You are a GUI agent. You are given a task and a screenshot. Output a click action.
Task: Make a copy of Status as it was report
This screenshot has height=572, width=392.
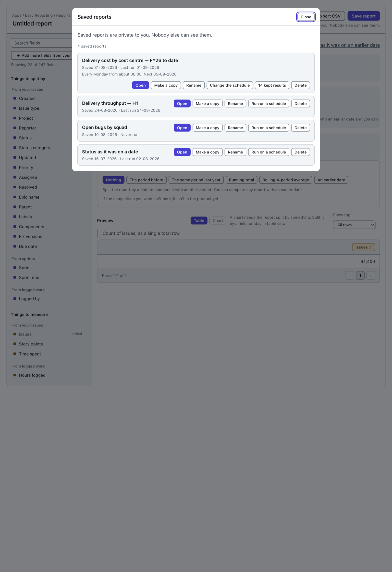207,152
